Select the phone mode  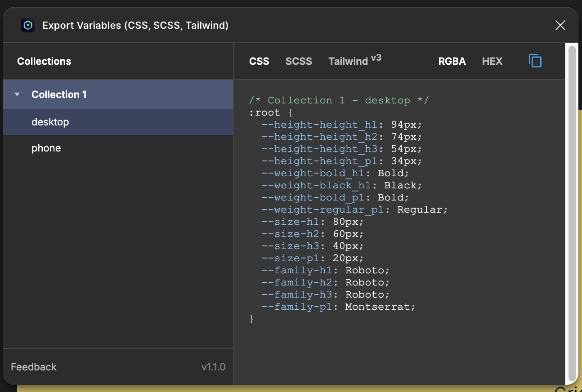coord(46,148)
